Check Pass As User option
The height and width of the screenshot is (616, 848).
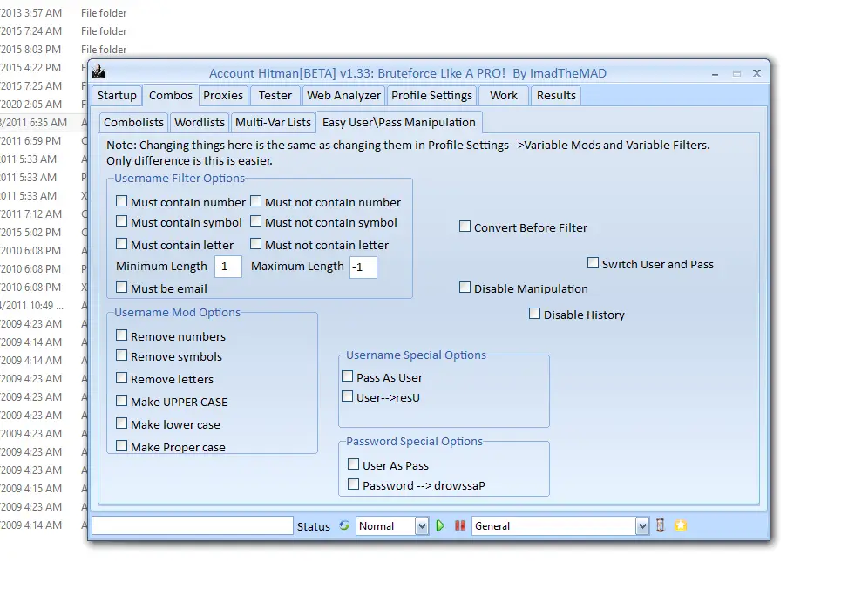pos(347,375)
